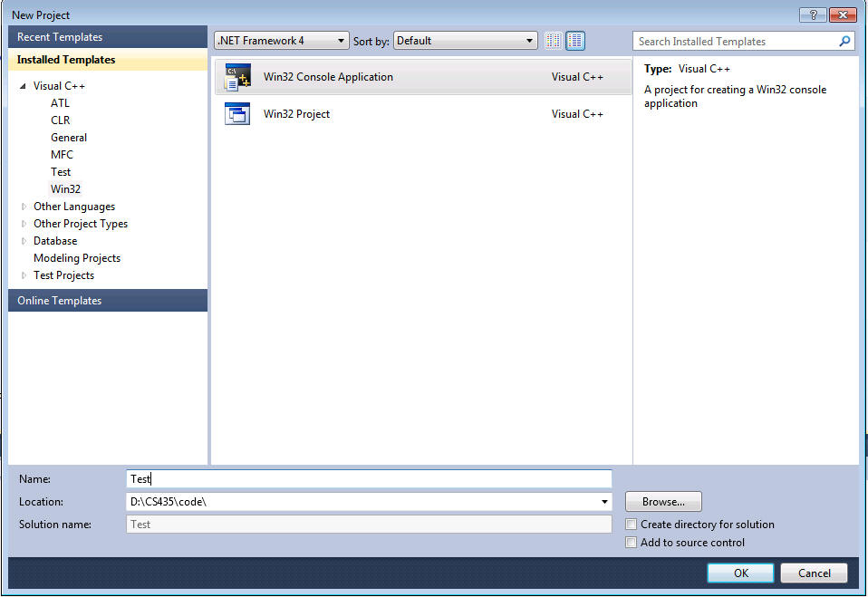
Task: Open the Online Templates section
Action: pos(108,301)
